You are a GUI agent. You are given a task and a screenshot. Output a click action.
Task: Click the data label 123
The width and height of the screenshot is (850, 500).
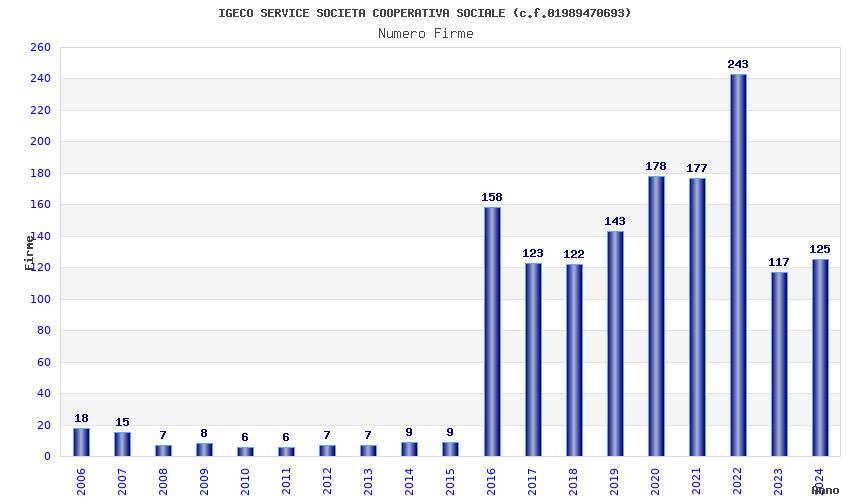point(533,253)
